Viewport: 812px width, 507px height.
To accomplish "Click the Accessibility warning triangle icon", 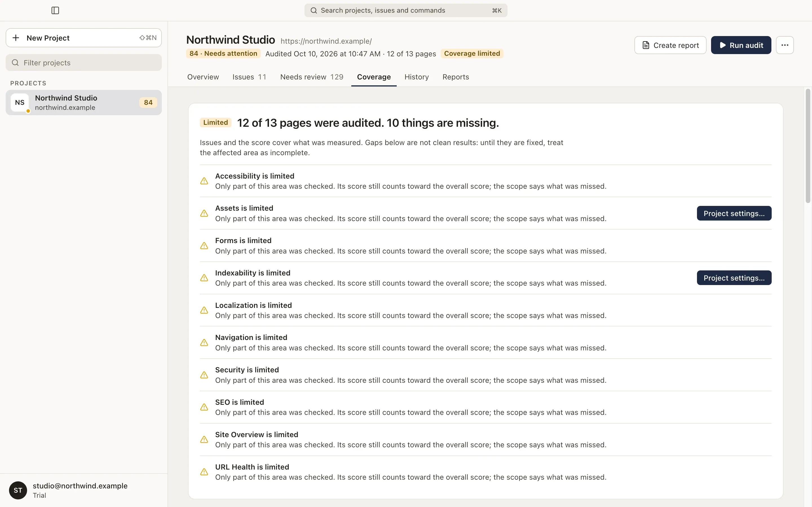I will tap(204, 181).
